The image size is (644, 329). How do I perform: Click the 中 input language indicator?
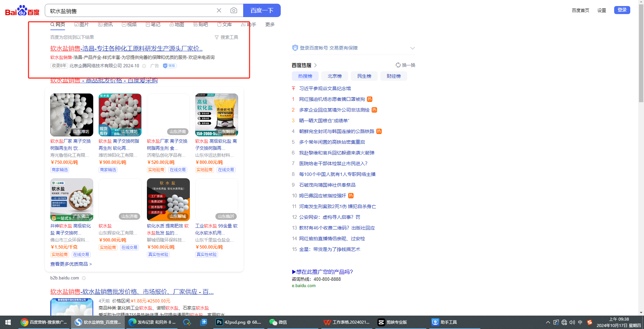pos(580,322)
